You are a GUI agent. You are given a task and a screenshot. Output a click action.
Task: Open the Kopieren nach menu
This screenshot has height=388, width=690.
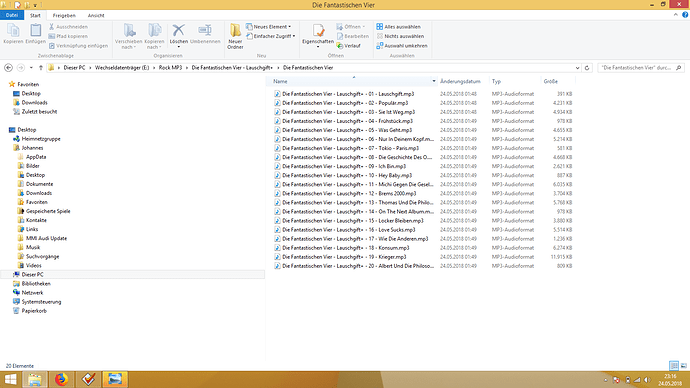[154, 36]
